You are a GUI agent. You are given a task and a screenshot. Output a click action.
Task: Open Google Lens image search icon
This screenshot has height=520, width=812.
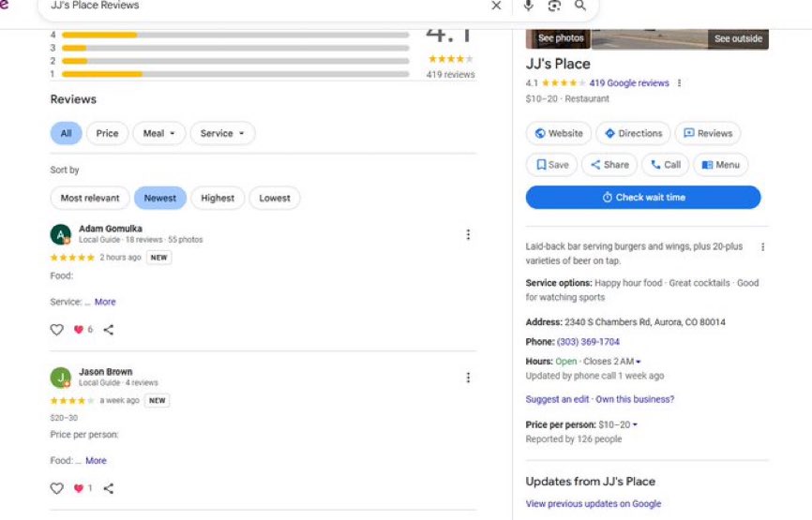coord(554,6)
